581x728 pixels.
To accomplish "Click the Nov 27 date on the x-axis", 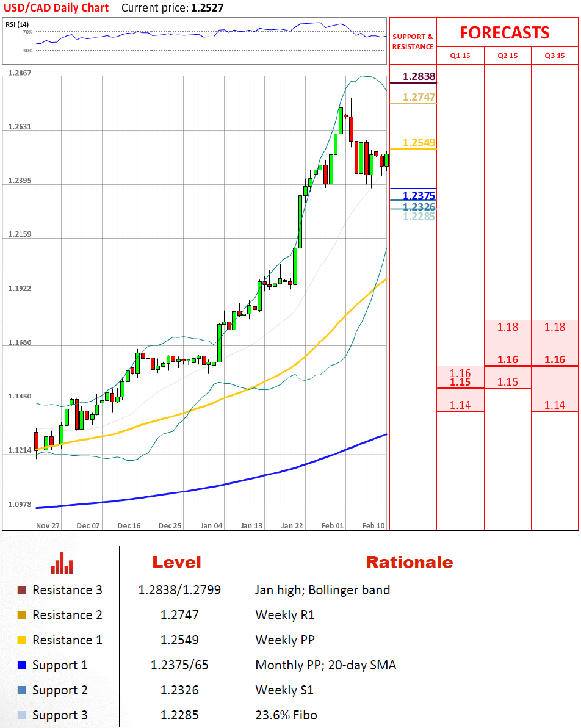I will tap(48, 525).
